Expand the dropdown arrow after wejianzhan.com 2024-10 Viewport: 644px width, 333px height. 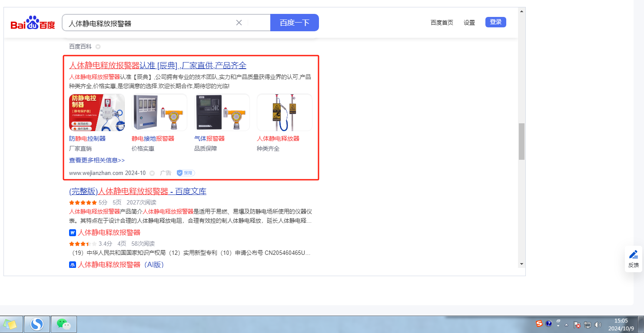point(152,173)
